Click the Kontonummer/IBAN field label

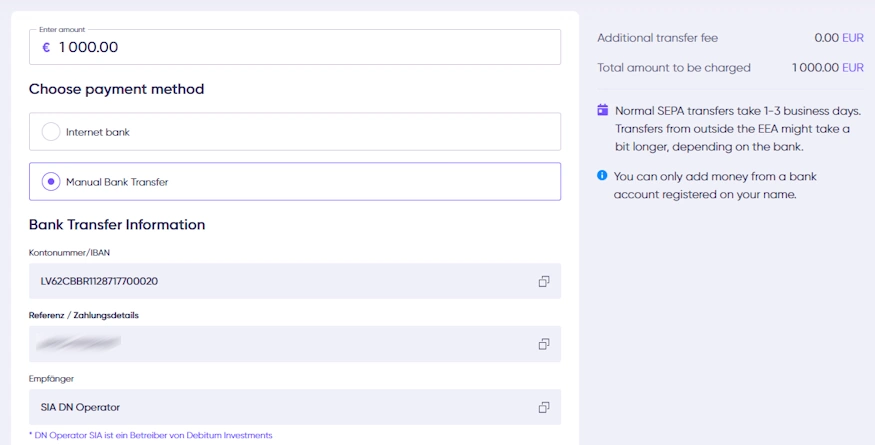point(69,253)
